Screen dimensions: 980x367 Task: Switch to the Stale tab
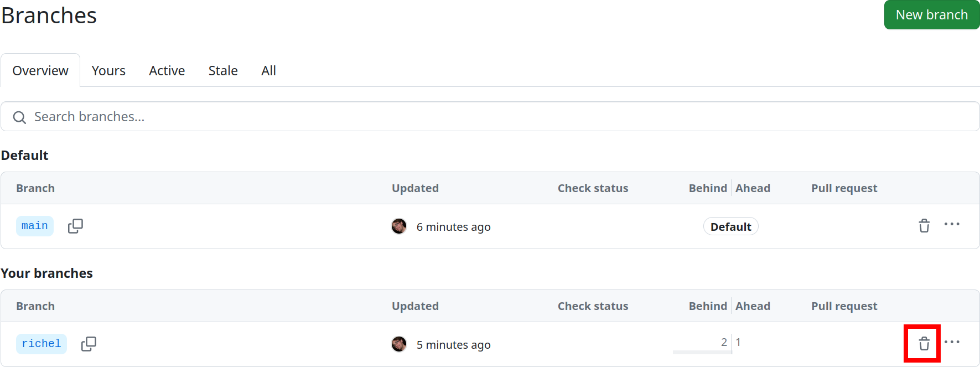(x=222, y=70)
